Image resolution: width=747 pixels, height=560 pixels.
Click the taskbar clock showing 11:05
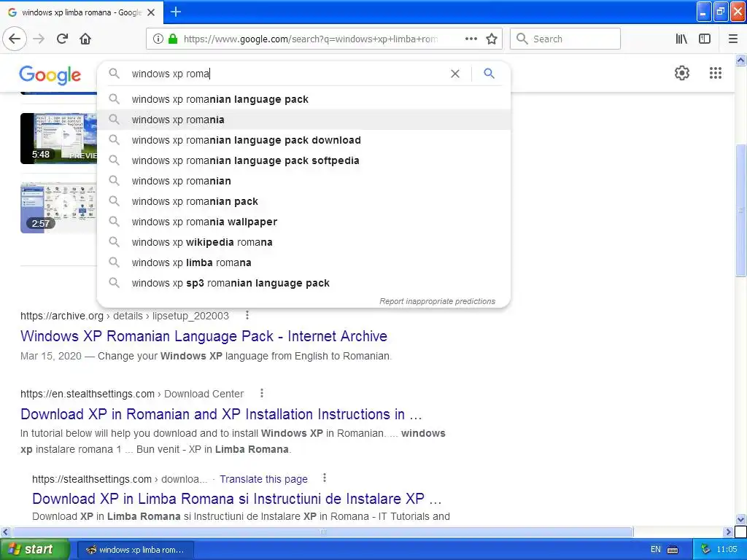tap(727, 550)
